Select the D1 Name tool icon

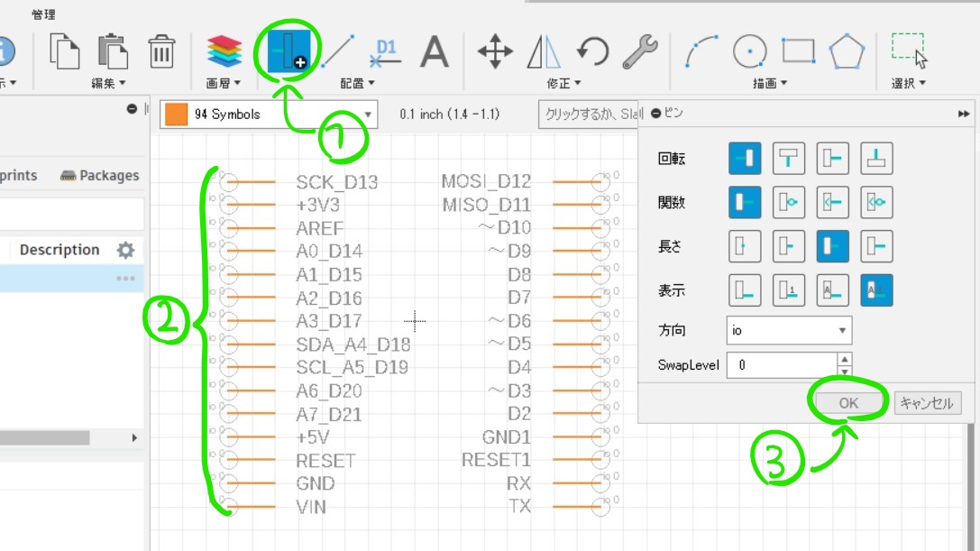click(384, 52)
